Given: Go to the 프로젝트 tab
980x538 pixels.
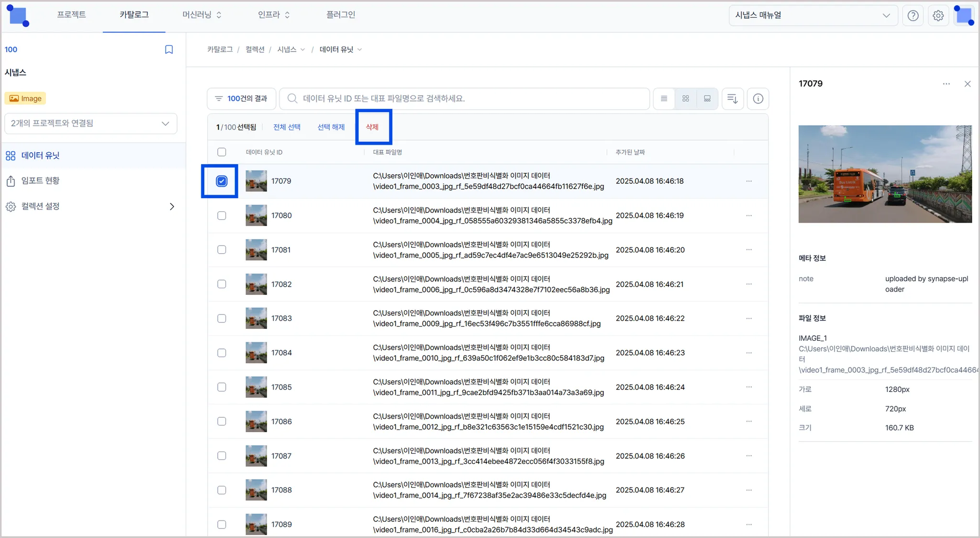Looking at the screenshot, I should [x=71, y=15].
